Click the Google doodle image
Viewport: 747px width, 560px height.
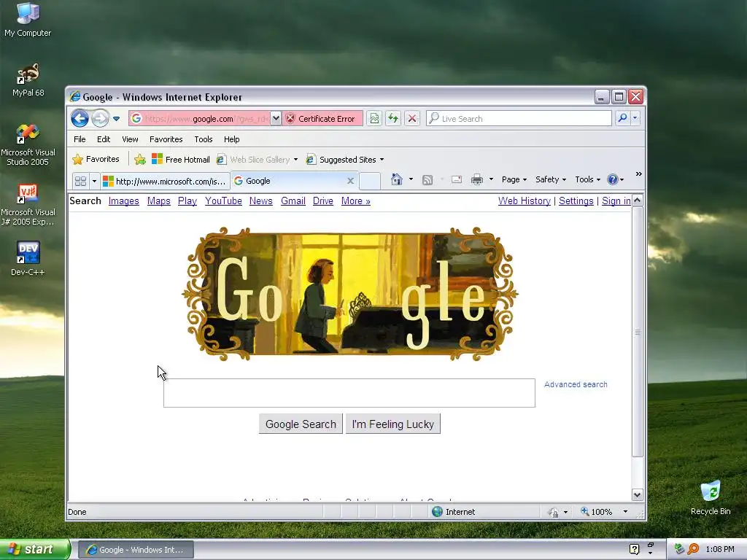point(350,294)
